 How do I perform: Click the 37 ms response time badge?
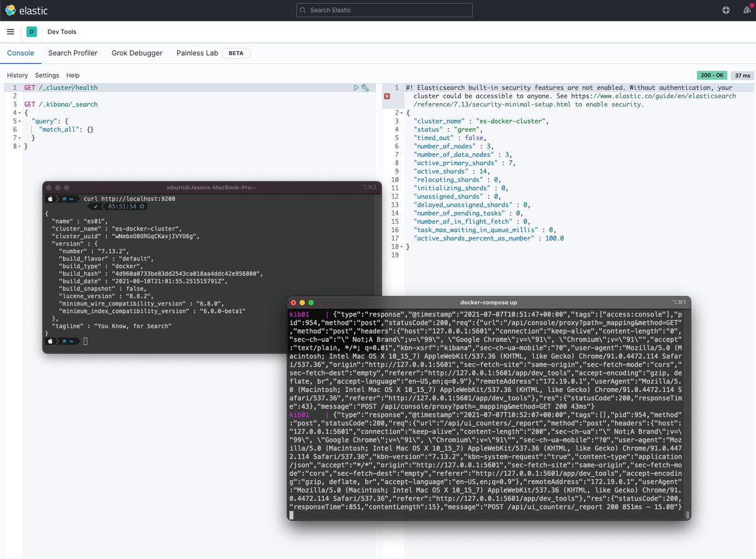[742, 76]
